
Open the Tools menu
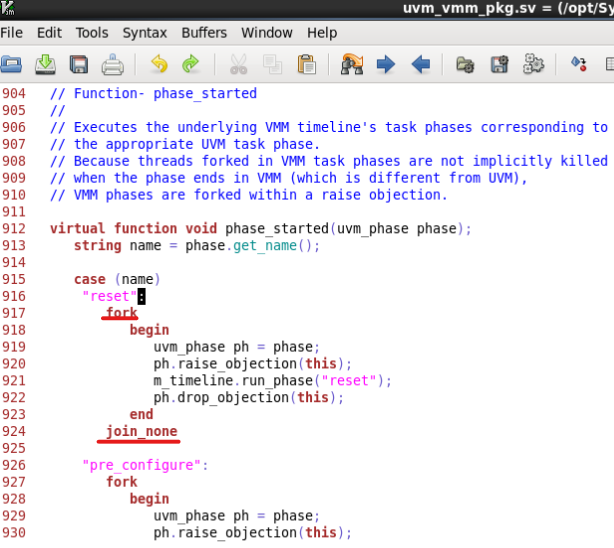pyautogui.click(x=92, y=33)
